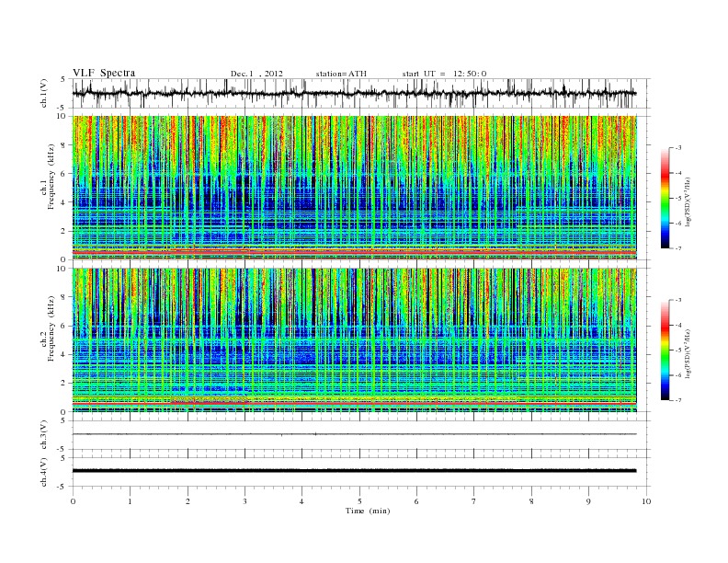Click the ch.2 spectrogram color scale bar
Screen dimensions: 728x563
pyautogui.click(x=665, y=350)
